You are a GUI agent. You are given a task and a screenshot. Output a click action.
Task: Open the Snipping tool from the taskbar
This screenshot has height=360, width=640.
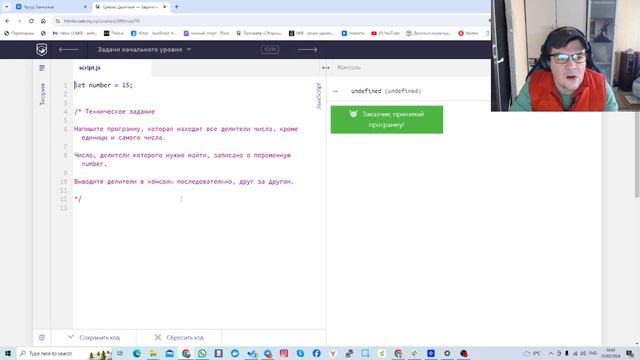(x=365, y=353)
